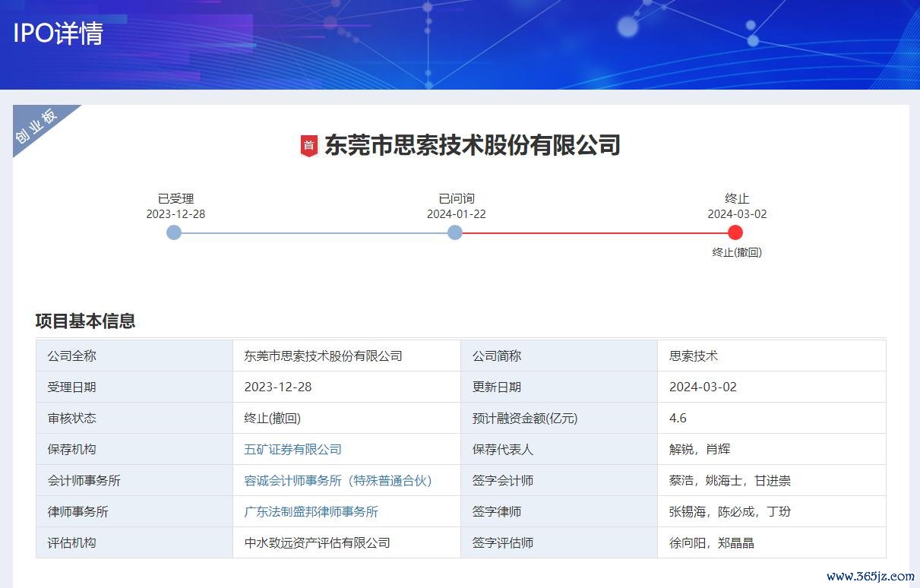Click the 已问询 timeline label
920x588 pixels.
click(x=457, y=199)
